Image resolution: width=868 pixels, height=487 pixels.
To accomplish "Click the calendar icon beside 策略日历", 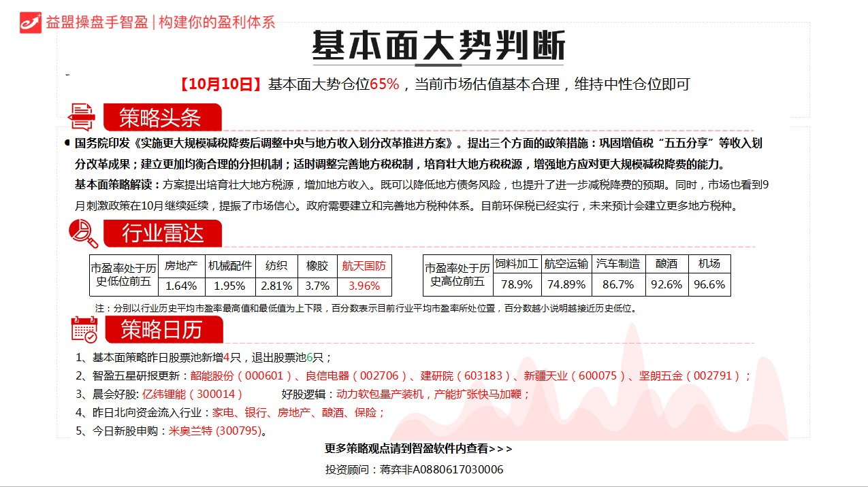I will (85, 329).
